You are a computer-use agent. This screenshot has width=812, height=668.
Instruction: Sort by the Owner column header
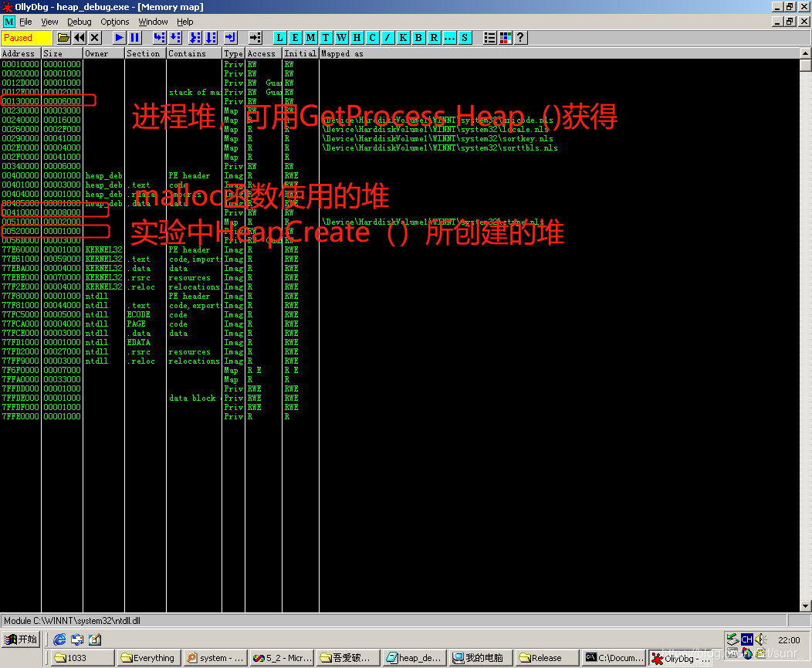[103, 53]
